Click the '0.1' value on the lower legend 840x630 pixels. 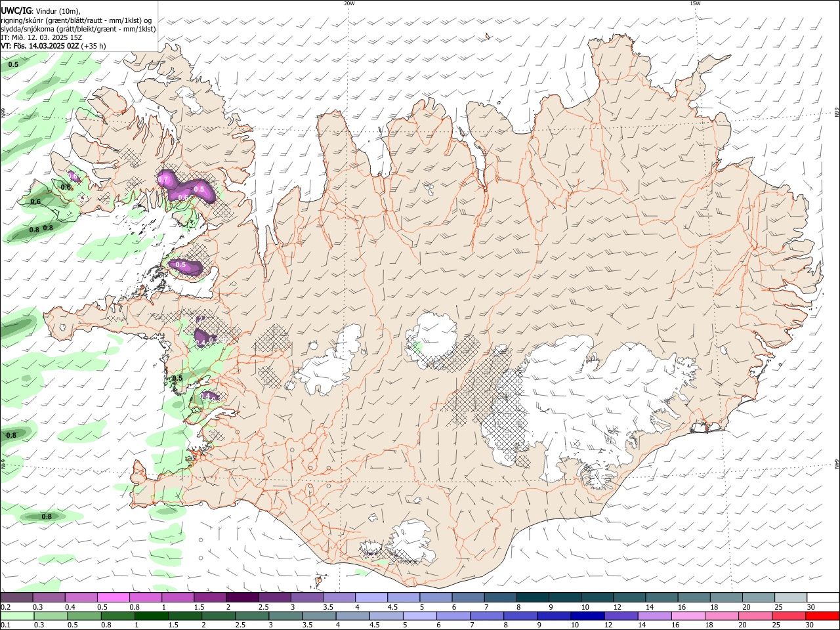[6, 625]
